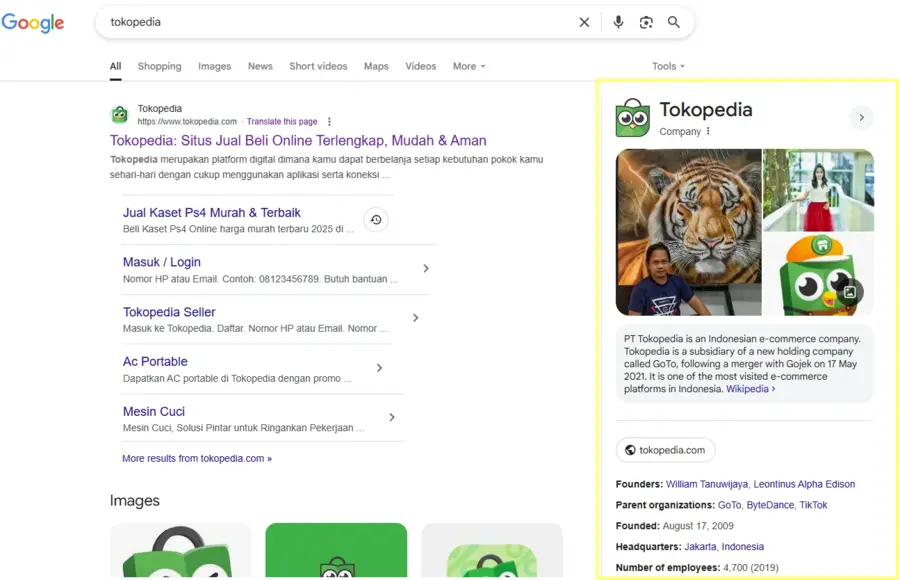Switch to the Images tab

(x=215, y=66)
